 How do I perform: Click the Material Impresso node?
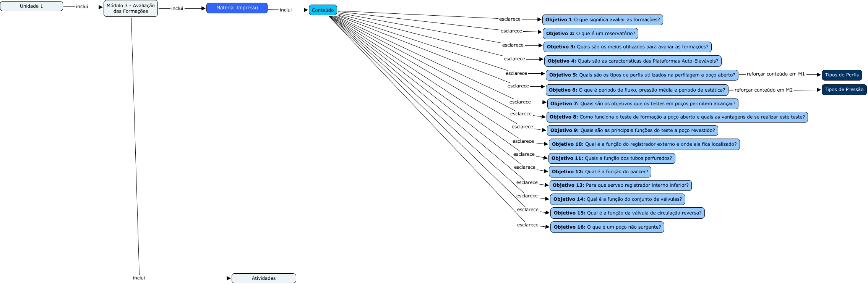pos(237,8)
